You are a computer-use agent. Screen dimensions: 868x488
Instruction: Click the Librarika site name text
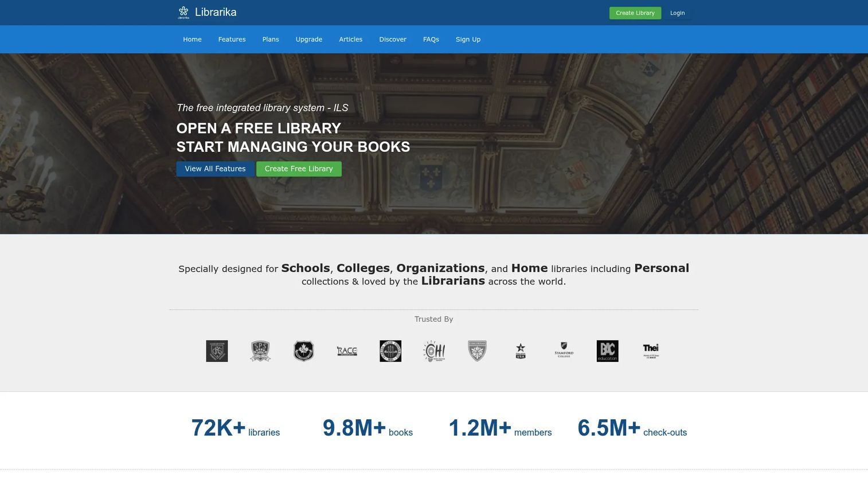(216, 12)
